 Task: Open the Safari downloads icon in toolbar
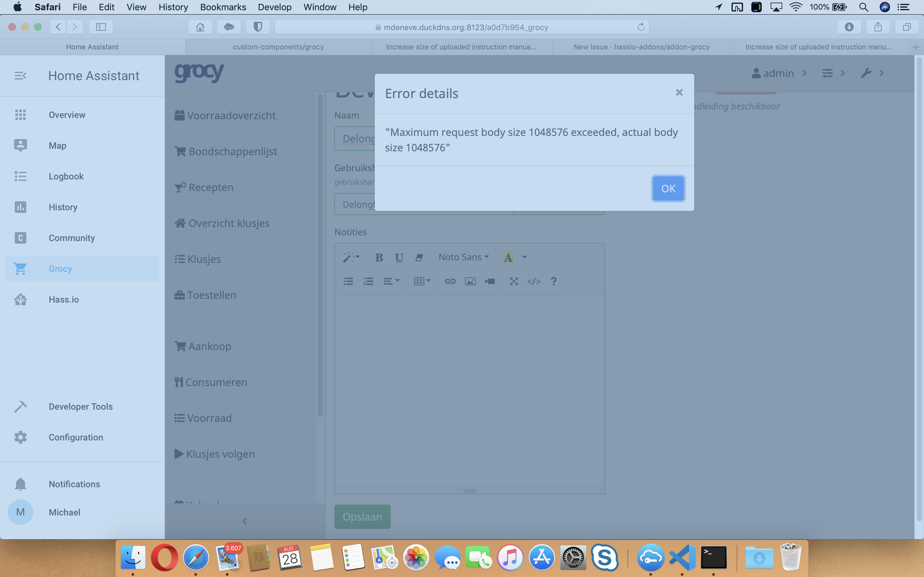pyautogui.click(x=849, y=27)
